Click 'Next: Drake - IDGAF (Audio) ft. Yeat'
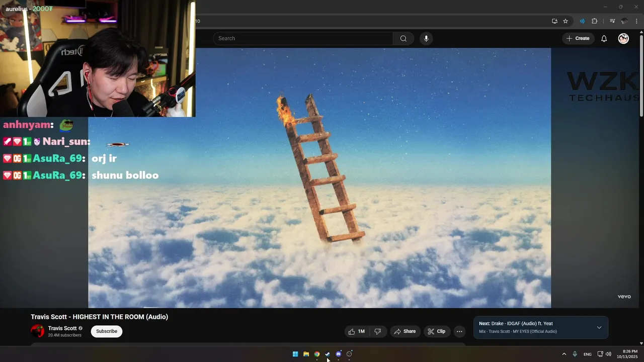The height and width of the screenshot is (362, 644). (516, 324)
